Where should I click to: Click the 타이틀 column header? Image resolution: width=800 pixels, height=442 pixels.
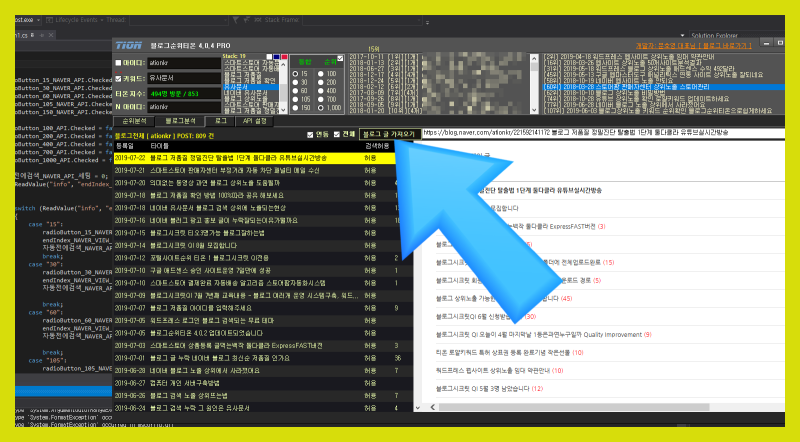[160, 146]
